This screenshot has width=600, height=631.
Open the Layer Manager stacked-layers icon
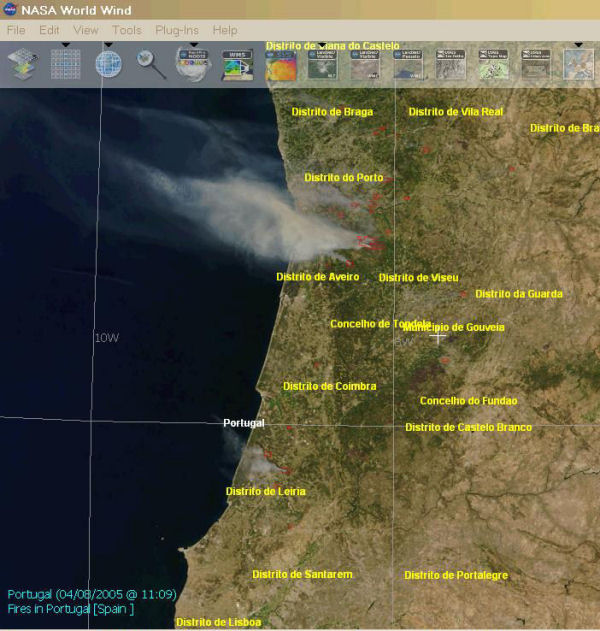tap(22, 65)
